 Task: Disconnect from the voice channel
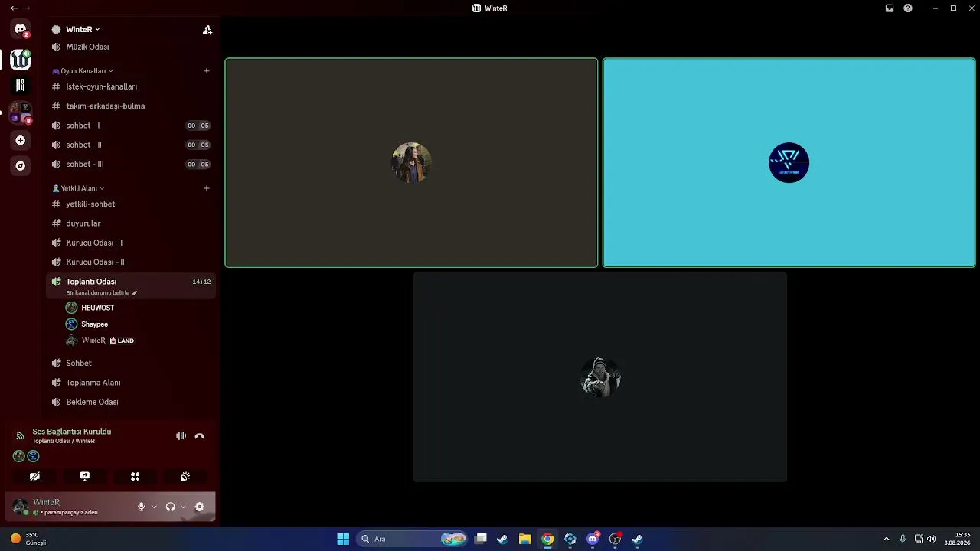tap(200, 435)
